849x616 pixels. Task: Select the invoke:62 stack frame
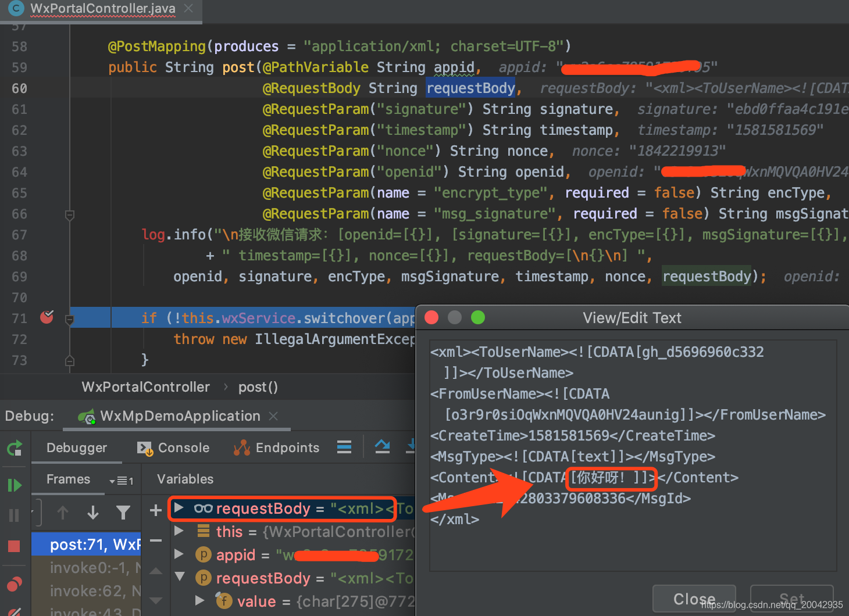pyautogui.click(x=86, y=590)
